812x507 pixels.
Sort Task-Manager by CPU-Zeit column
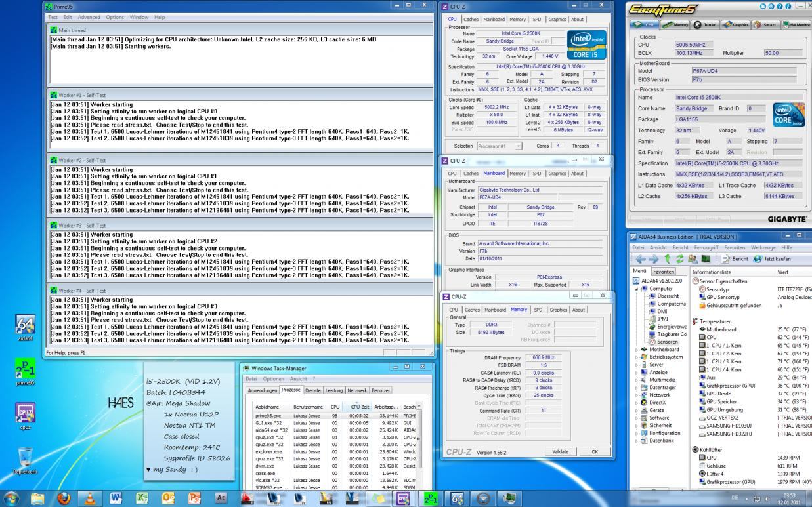358,407
